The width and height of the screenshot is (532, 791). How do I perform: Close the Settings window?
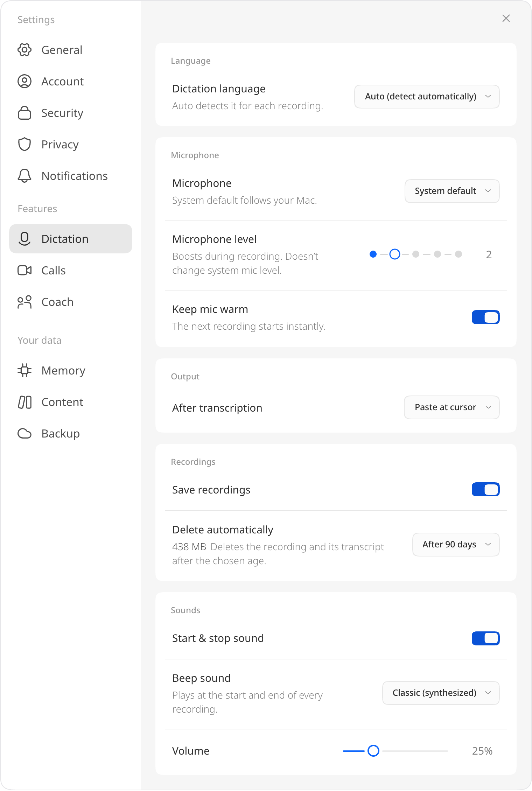tap(506, 18)
